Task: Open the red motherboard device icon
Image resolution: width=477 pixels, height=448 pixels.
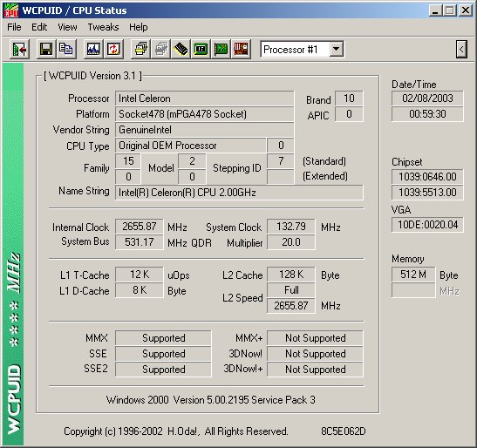Action: (241, 49)
